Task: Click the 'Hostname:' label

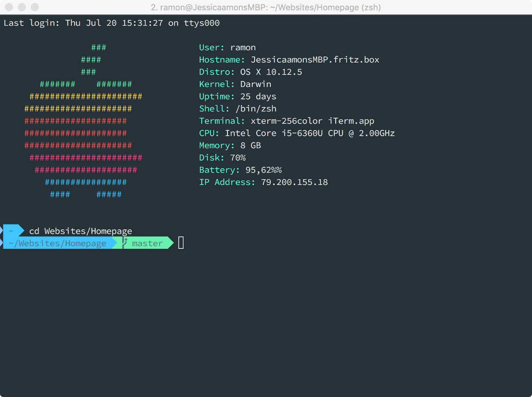Action: (x=222, y=60)
